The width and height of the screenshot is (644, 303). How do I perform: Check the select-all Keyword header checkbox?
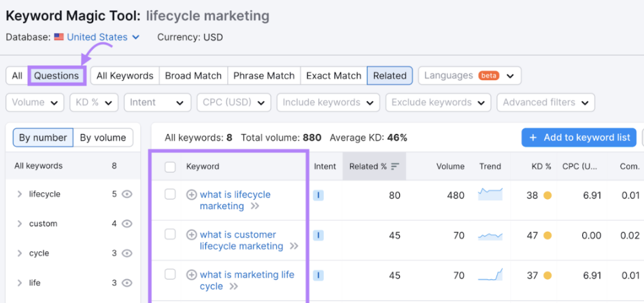(170, 166)
